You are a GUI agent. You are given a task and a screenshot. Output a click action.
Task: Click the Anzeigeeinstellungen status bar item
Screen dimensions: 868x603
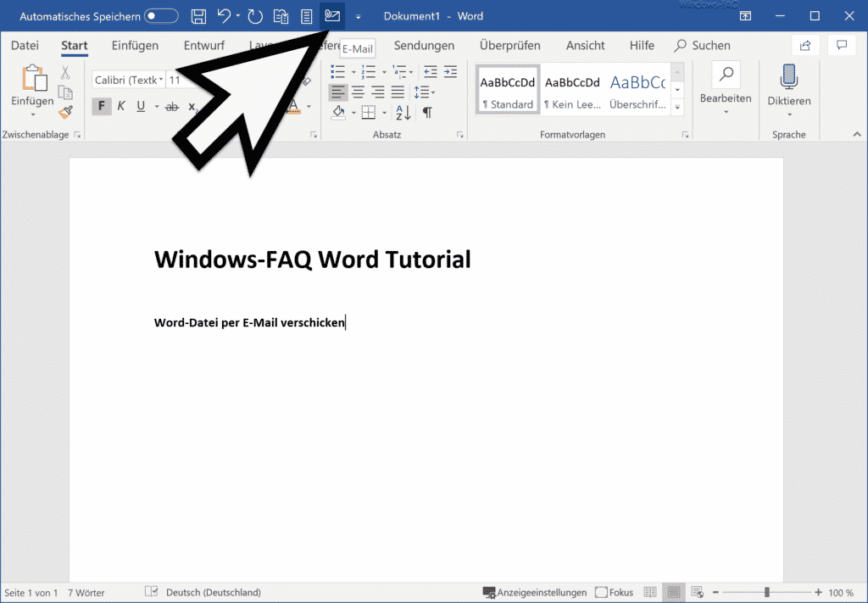[535, 593]
